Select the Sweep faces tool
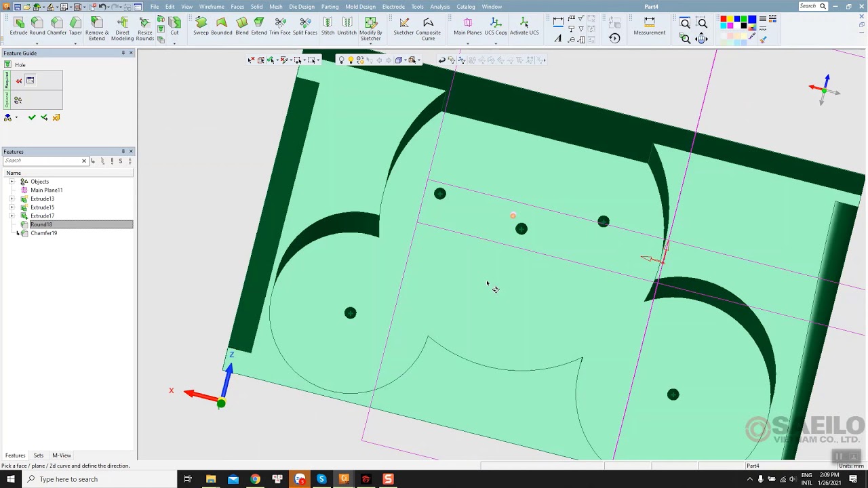This screenshot has height=488, width=868. [x=201, y=26]
